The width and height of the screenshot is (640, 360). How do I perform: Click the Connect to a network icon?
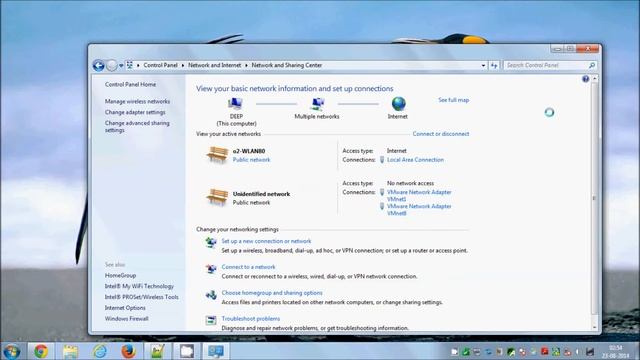(211, 269)
